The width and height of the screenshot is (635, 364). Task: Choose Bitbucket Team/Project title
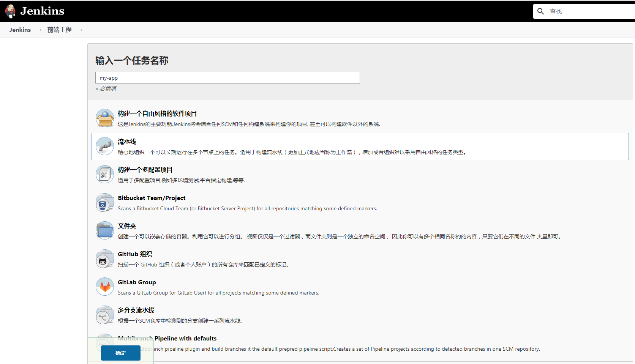tap(152, 198)
